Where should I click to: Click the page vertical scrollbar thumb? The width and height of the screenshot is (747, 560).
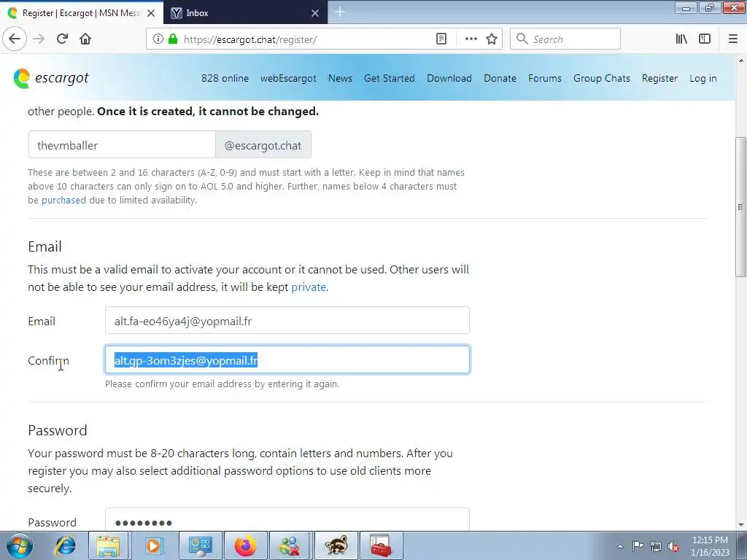(740, 206)
